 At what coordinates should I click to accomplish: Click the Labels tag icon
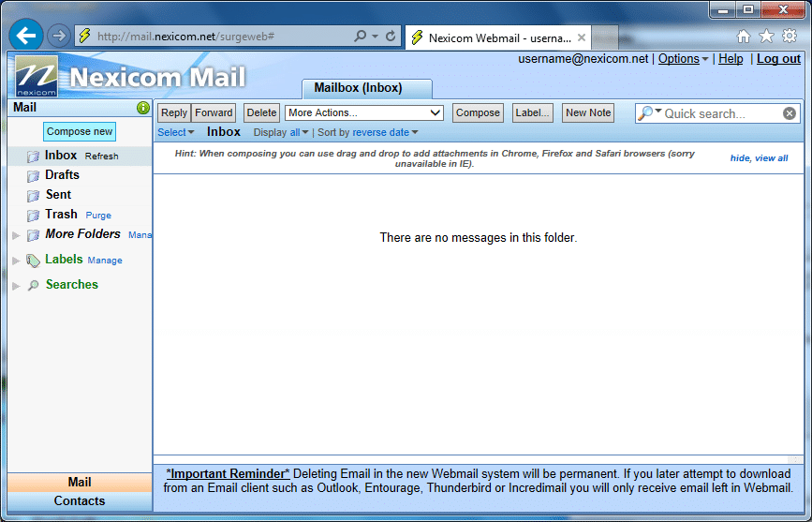(33, 261)
